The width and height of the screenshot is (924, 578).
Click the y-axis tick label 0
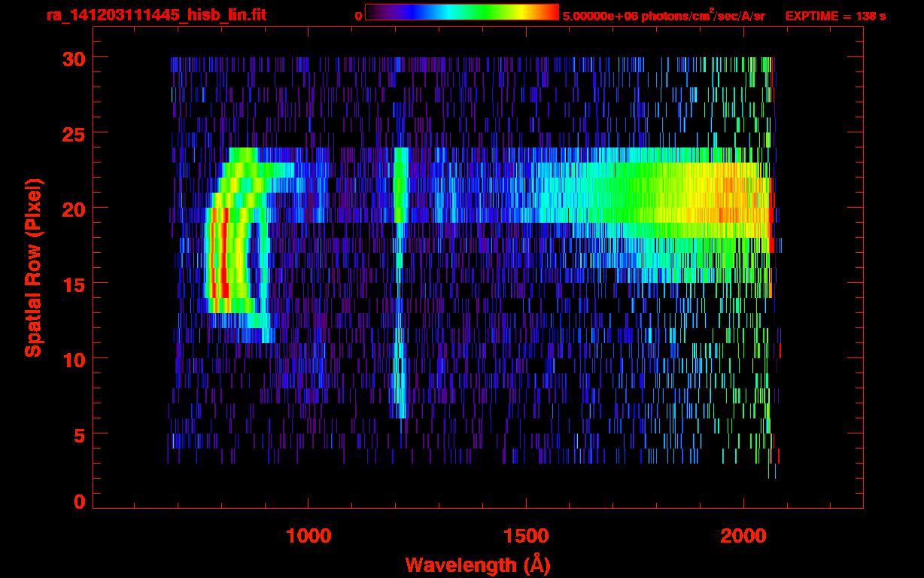click(x=79, y=502)
